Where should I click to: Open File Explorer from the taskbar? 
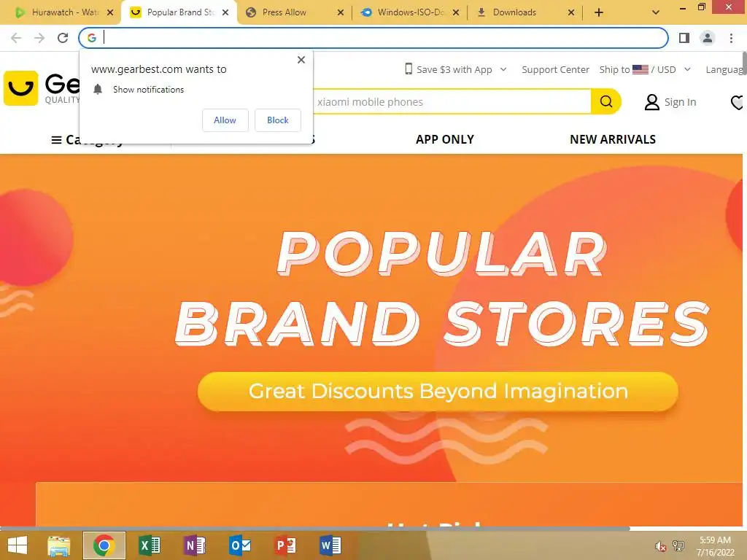tap(58, 545)
